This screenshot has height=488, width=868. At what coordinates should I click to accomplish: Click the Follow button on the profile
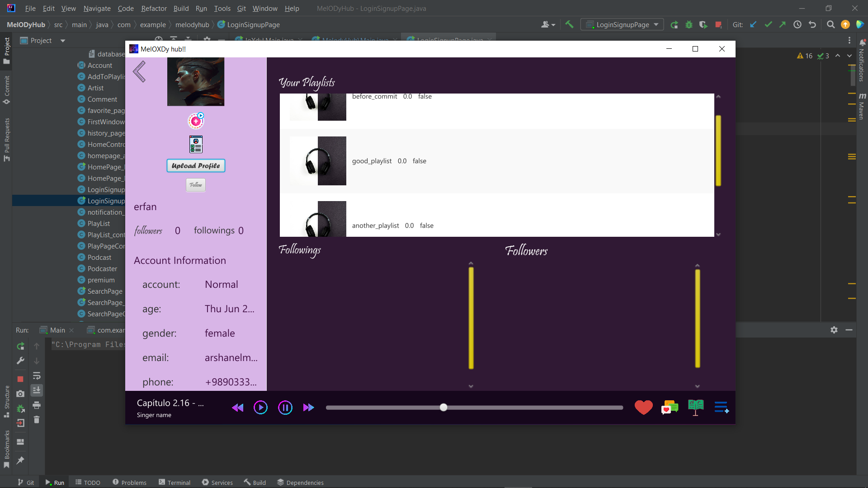(x=195, y=185)
